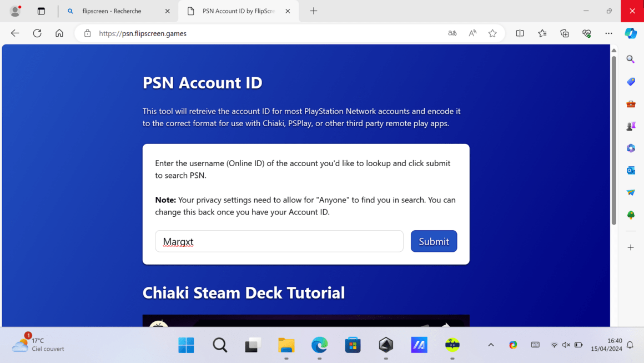The image size is (644, 363).
Task: Switch to the flipscreen - Recherche tab
Action: [x=112, y=11]
